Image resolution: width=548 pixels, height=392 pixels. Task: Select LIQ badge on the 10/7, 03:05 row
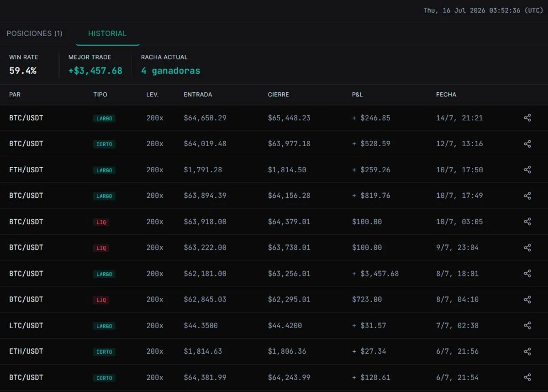[101, 222]
